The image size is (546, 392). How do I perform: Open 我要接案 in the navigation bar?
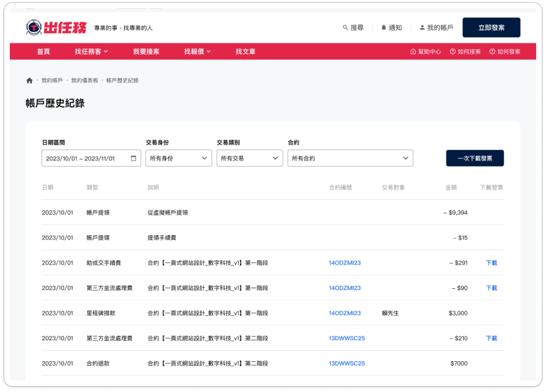click(146, 51)
